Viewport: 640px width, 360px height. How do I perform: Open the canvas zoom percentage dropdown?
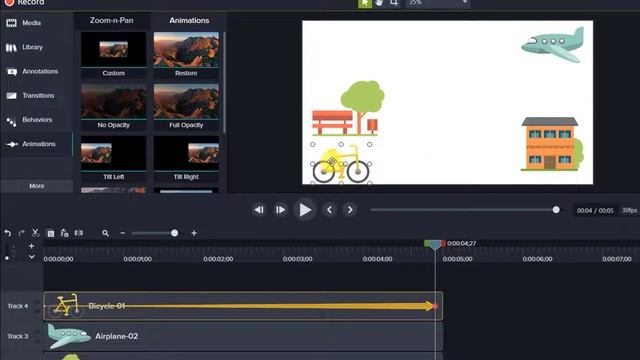point(438,3)
